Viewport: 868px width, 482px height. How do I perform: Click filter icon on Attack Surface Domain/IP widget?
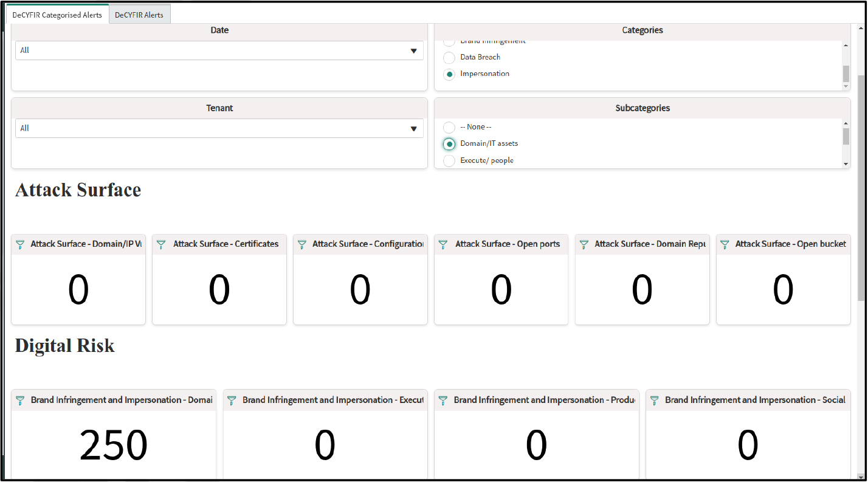click(20, 244)
